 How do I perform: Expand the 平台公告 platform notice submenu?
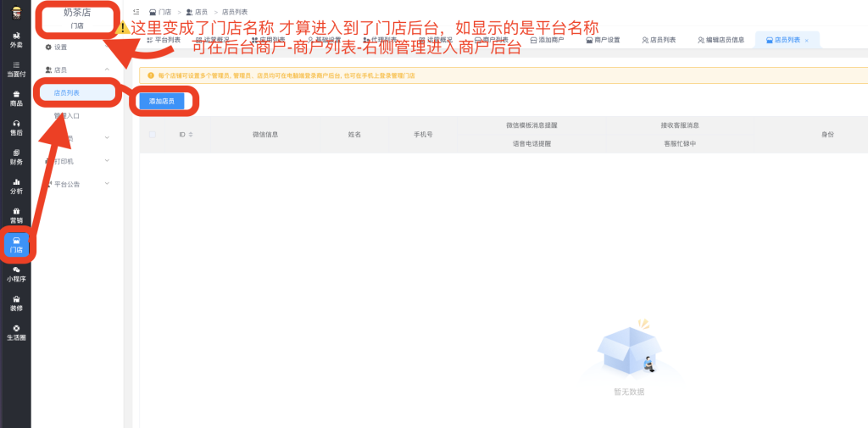107,184
